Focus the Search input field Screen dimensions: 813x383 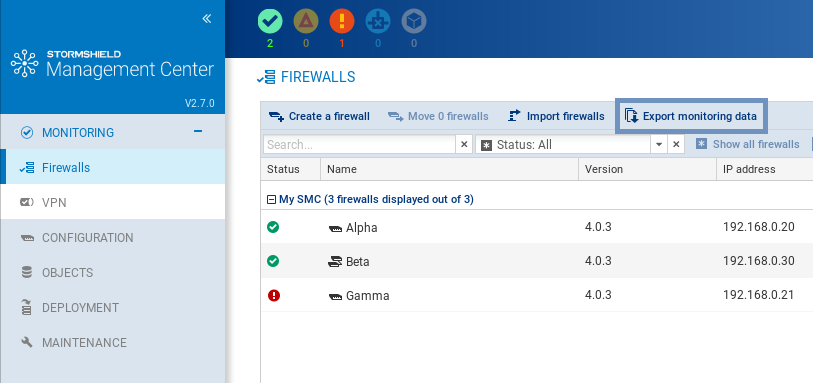click(359, 145)
